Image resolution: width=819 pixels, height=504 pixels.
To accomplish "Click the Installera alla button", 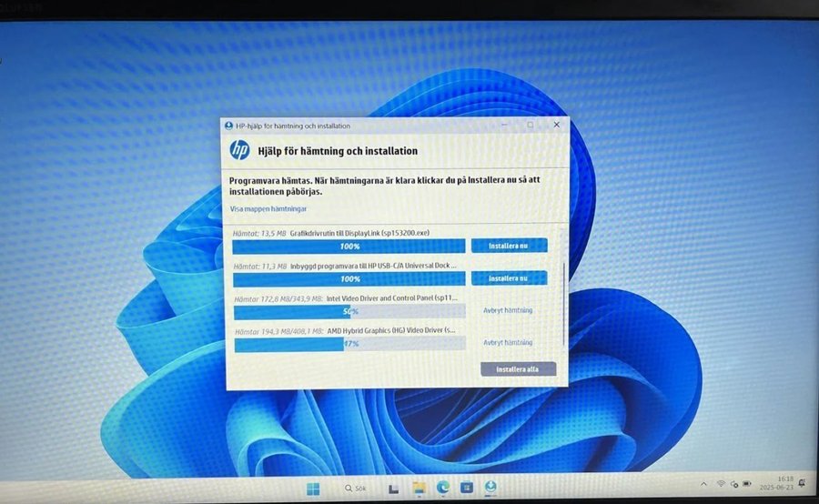I will click(x=518, y=368).
